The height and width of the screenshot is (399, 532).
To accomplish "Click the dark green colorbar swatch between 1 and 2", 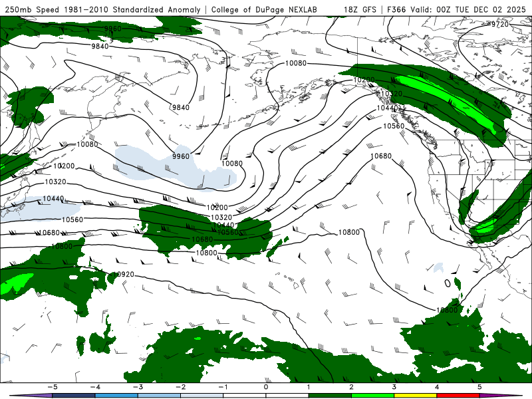I will click(330, 396).
